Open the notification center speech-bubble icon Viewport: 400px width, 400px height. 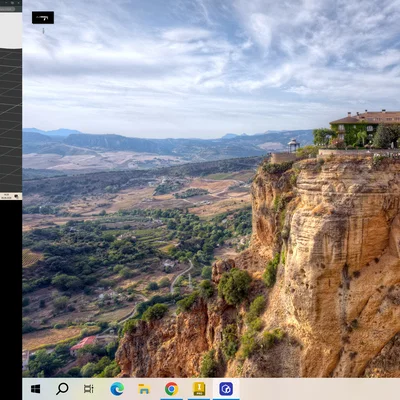(x=16, y=196)
